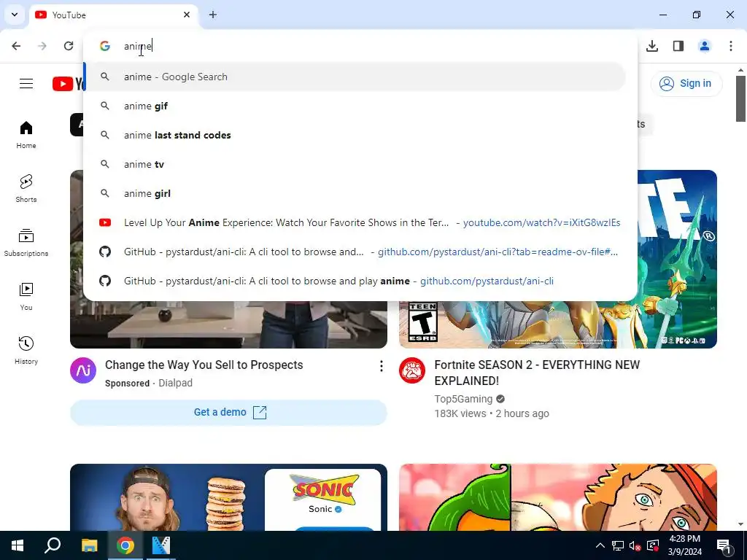Open Windows taskbar search

pyautogui.click(x=53, y=545)
